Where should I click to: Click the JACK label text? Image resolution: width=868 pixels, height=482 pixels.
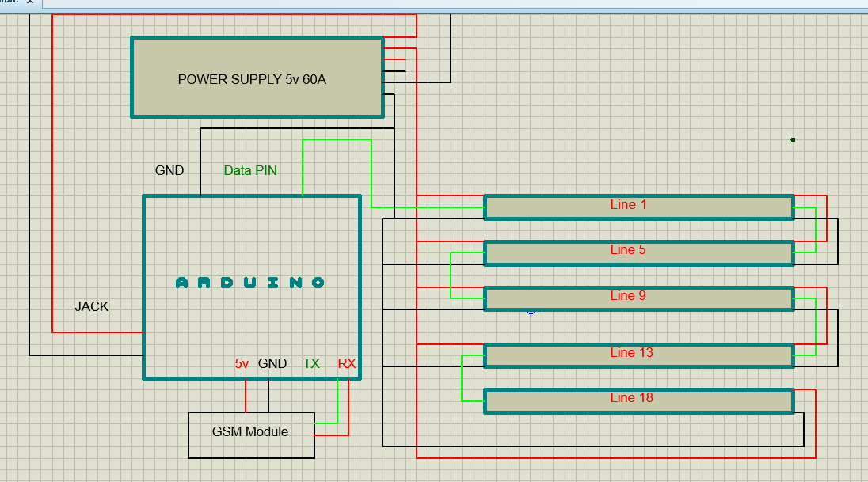[x=92, y=306]
